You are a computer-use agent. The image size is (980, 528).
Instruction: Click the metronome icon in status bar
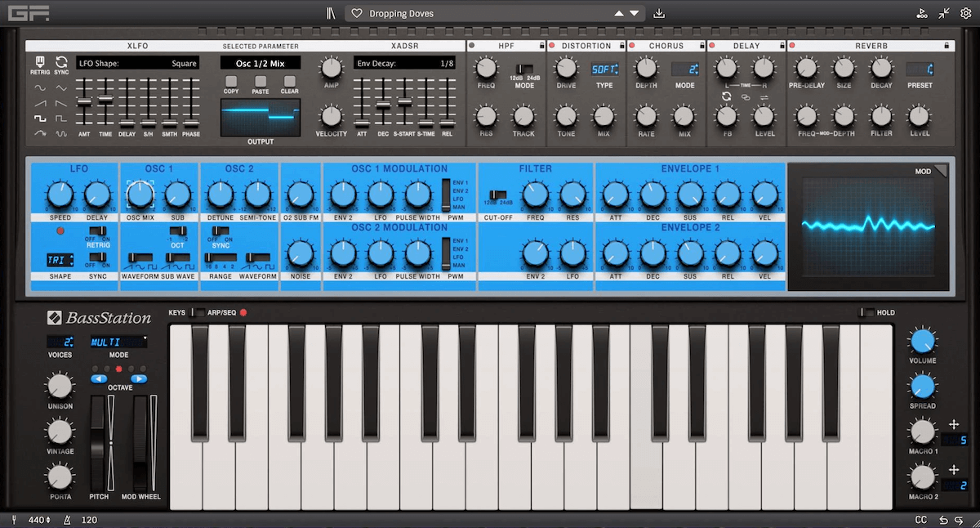[70, 520]
